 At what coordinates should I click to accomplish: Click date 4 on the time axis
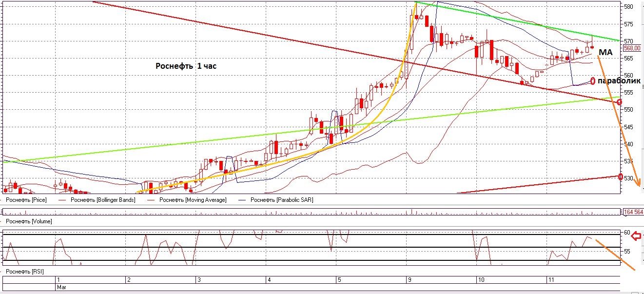point(269,280)
